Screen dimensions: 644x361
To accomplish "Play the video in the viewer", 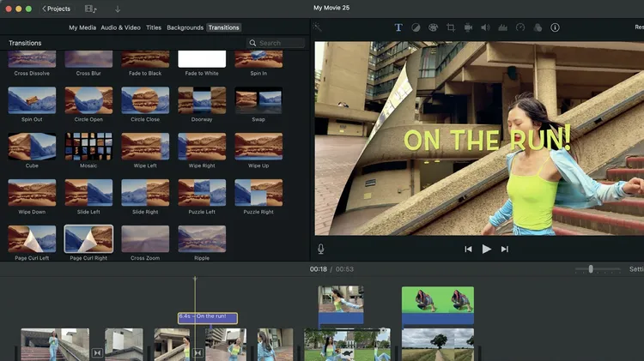I will (x=486, y=249).
